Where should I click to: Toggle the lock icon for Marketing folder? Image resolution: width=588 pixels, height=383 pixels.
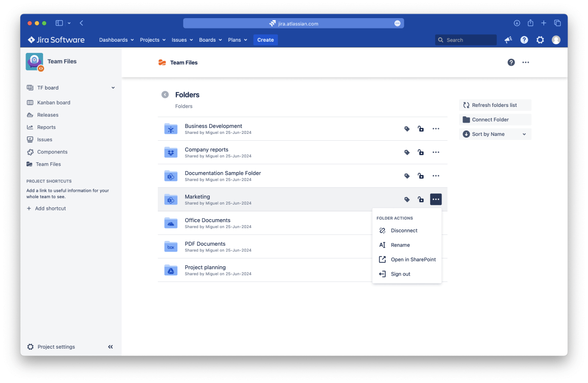pos(420,200)
